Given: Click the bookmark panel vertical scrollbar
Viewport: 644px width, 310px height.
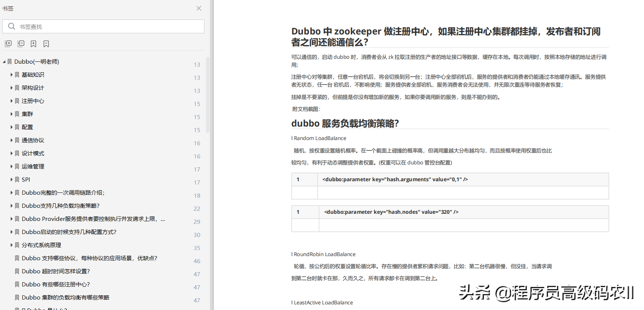Looking at the screenshot, I should tap(208, 95).
